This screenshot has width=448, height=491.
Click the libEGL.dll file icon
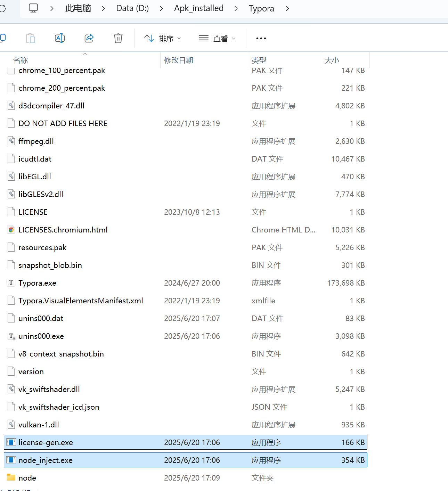click(x=11, y=177)
